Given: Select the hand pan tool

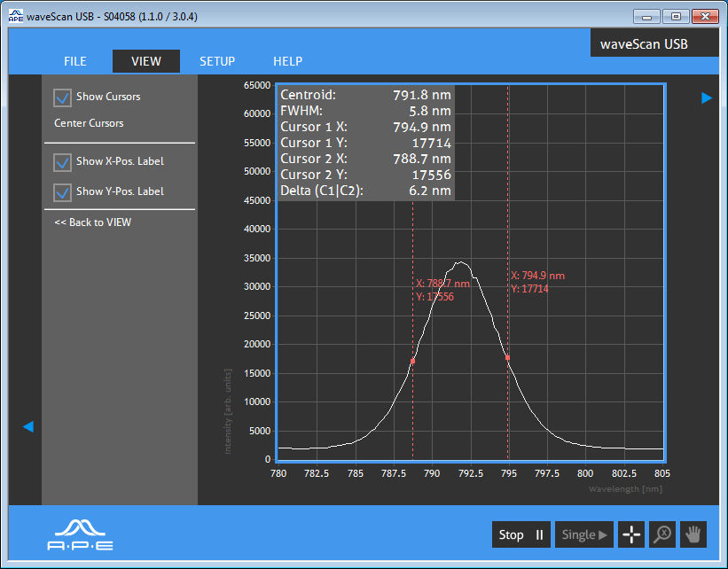Looking at the screenshot, I should pyautogui.click(x=693, y=534).
